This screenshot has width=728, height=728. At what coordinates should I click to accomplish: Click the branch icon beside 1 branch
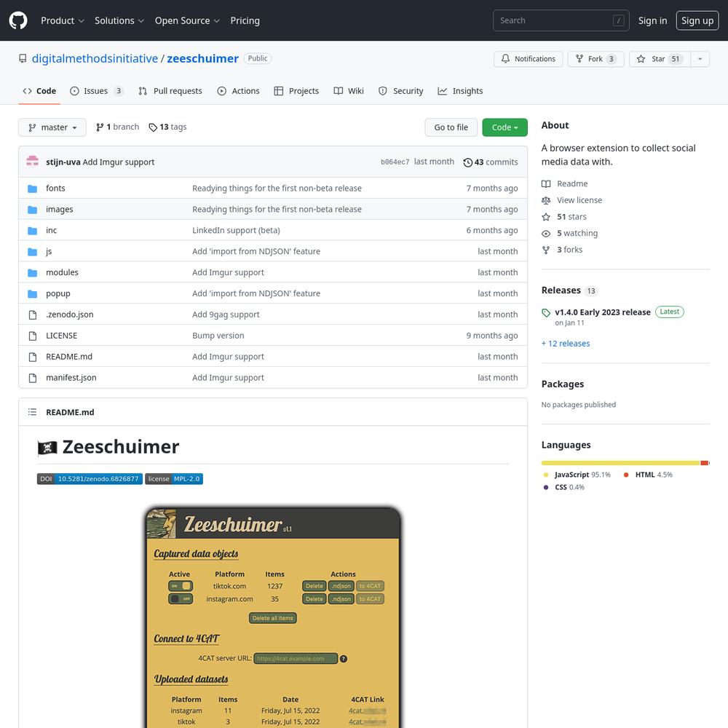click(100, 127)
